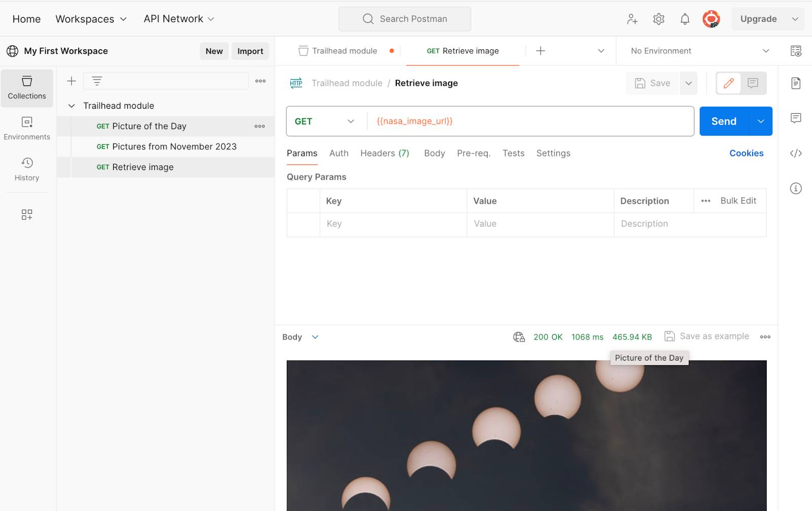Click the filter icon in collections search
Viewport: 812px width, 511px height.
[97, 81]
